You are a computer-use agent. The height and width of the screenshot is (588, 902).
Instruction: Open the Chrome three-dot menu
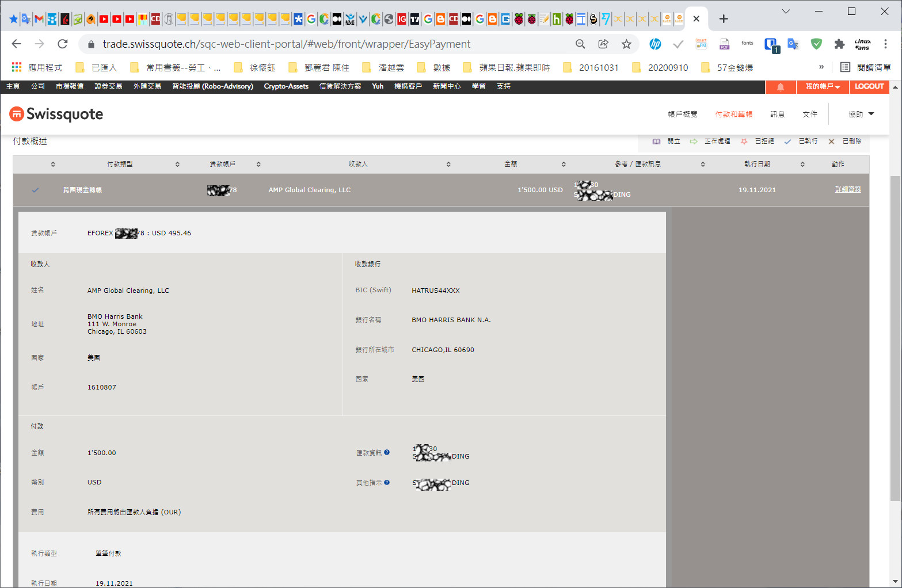pyautogui.click(x=885, y=44)
